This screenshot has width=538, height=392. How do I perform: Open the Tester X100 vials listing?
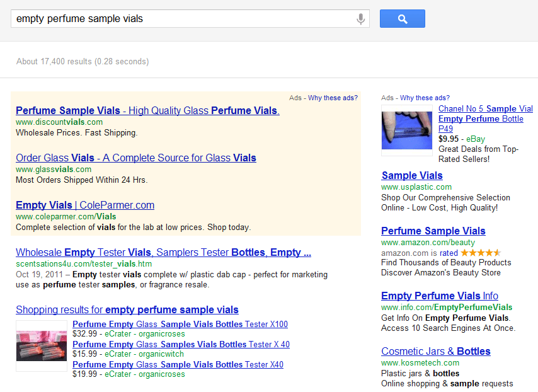click(x=180, y=324)
